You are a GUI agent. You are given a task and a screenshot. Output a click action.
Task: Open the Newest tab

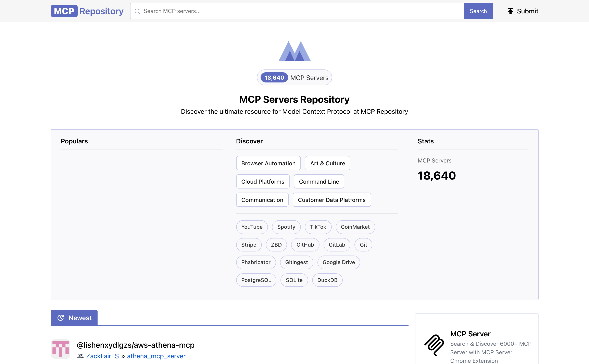[x=74, y=318]
